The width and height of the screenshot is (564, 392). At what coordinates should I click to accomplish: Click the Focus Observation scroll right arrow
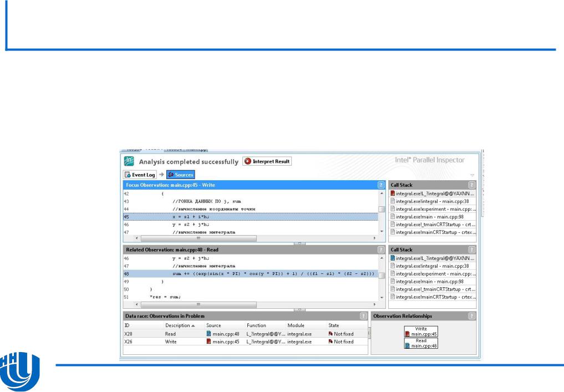[x=374, y=238]
